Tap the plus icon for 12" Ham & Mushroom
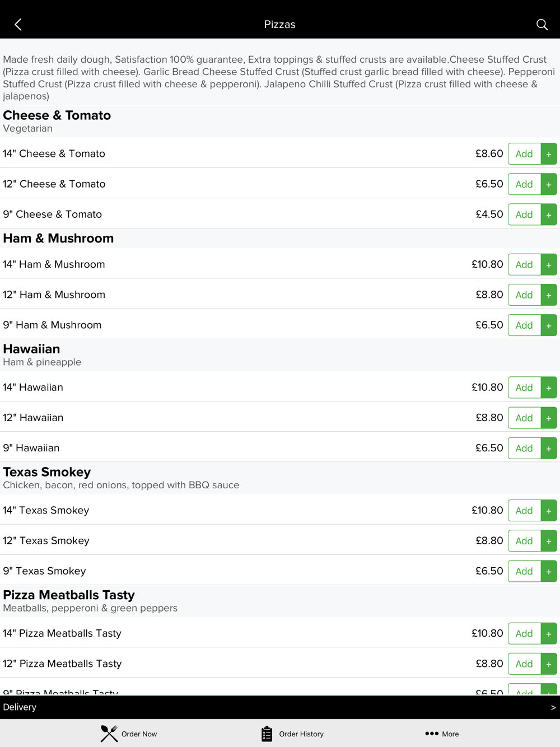This screenshot has height=747, width=560. [x=549, y=295]
